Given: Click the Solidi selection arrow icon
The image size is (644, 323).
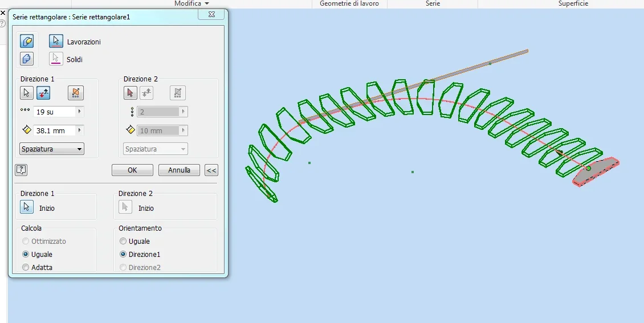Looking at the screenshot, I should (56, 59).
